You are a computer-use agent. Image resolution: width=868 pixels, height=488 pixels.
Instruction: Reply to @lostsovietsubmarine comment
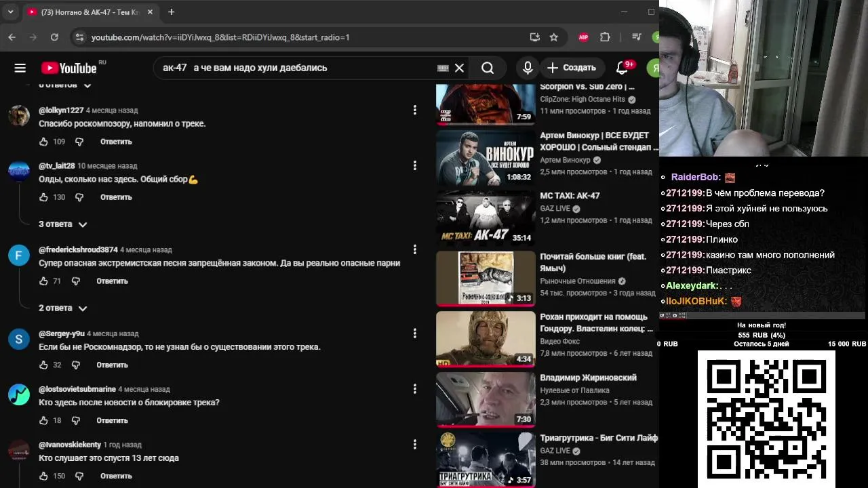coord(112,421)
